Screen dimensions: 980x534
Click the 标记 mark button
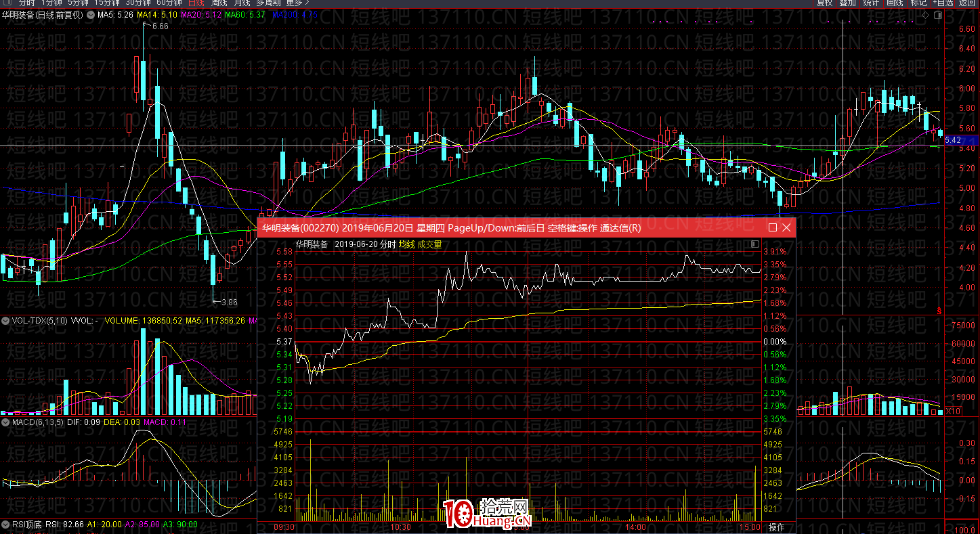[918, 3]
